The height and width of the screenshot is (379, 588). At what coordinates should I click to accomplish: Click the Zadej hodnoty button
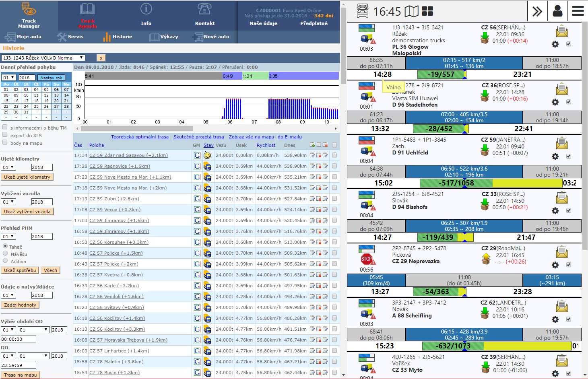tap(20, 305)
